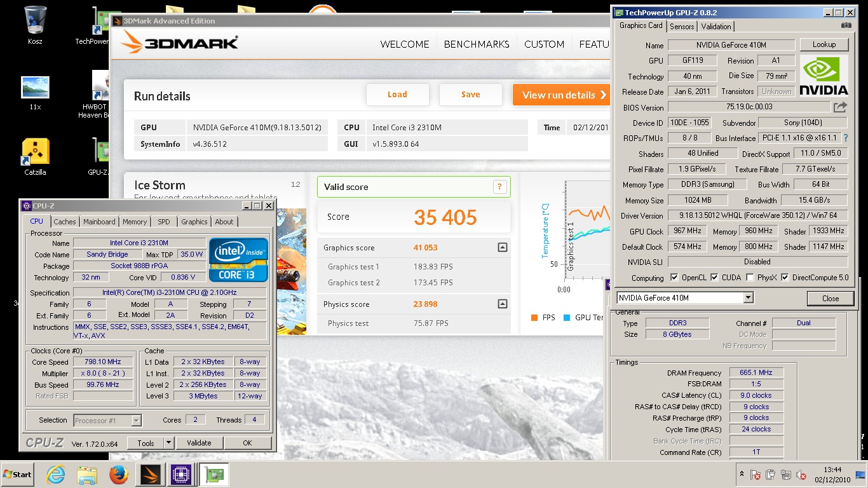868x488 pixels.
Task: Click the valid score help question mark
Action: [499, 187]
